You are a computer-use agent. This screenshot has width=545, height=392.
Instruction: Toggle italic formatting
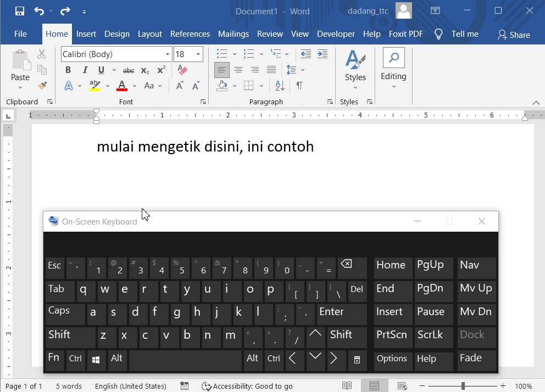point(85,70)
